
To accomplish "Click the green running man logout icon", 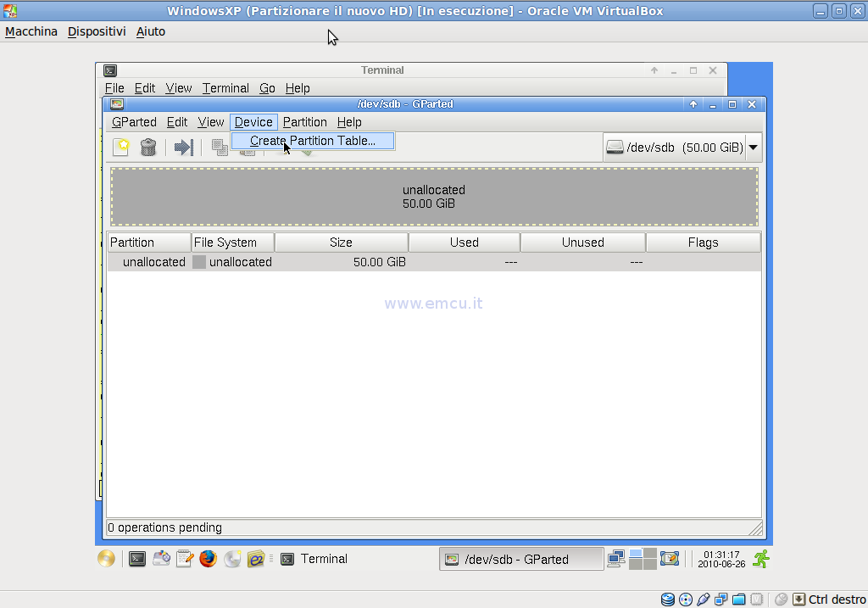I will (x=762, y=559).
